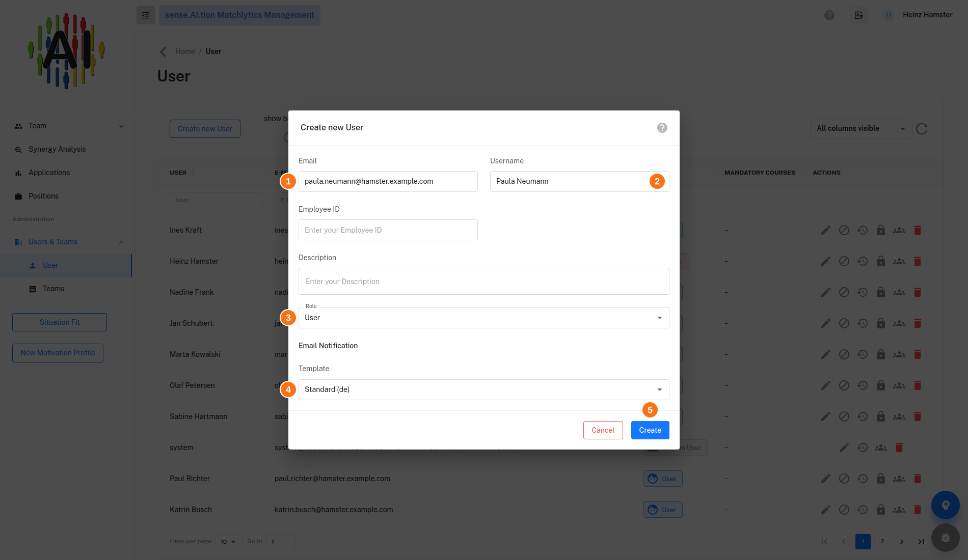
Task: Click New Motivation Profile button
Action: pos(58,353)
